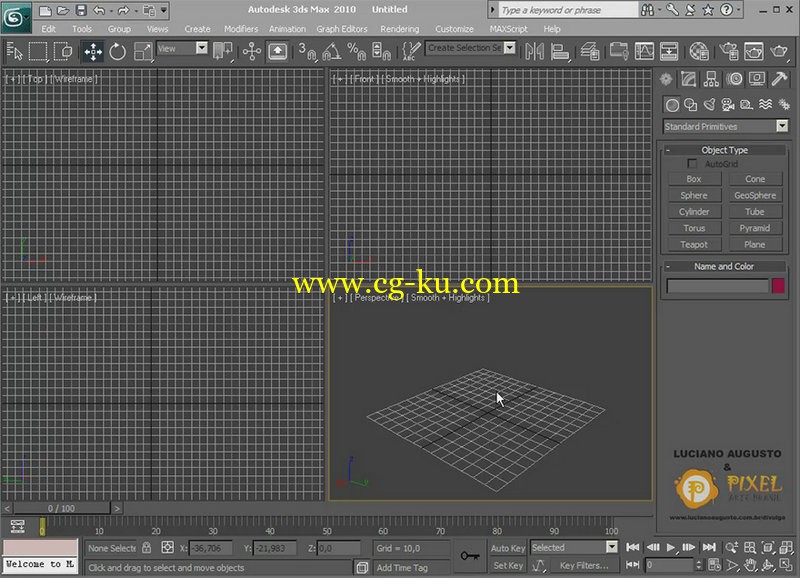Screen dimensions: 800x578
Task: Enable the AutoGrid checkbox
Action: [692, 164]
